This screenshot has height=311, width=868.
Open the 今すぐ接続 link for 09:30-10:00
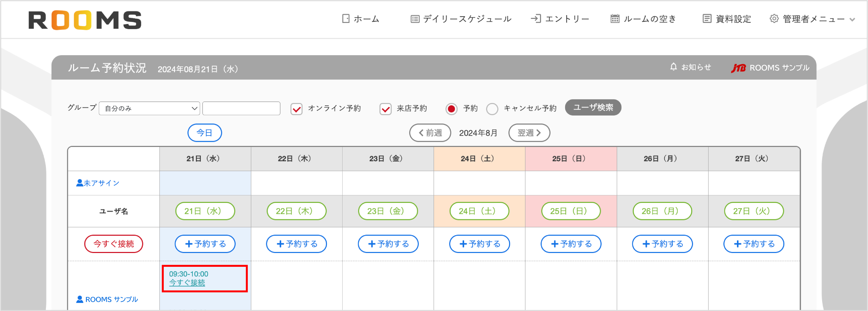point(187,283)
